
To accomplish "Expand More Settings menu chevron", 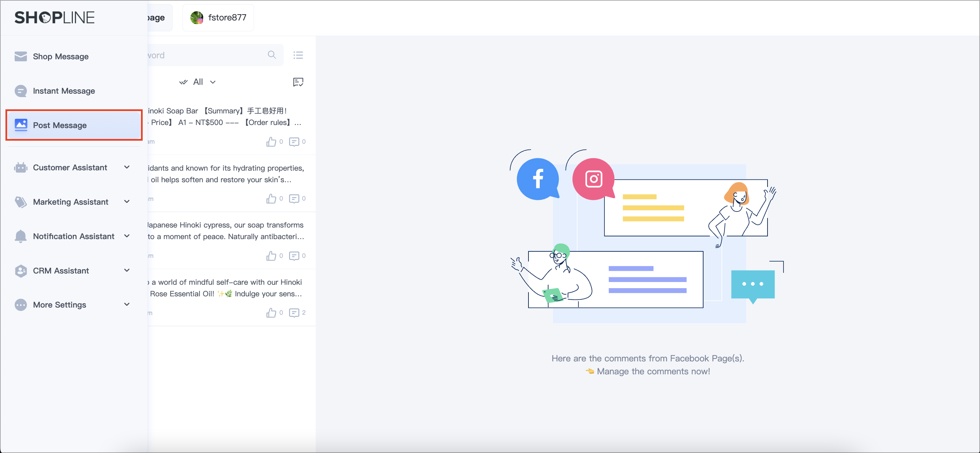I will point(127,304).
